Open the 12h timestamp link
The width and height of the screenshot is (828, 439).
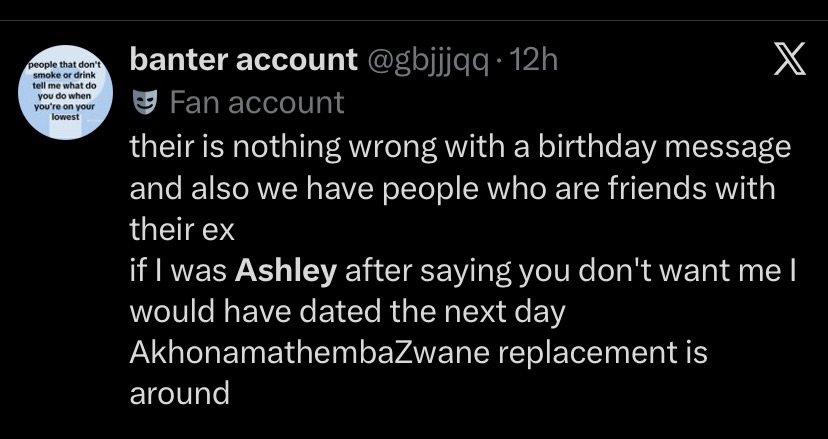(533, 60)
